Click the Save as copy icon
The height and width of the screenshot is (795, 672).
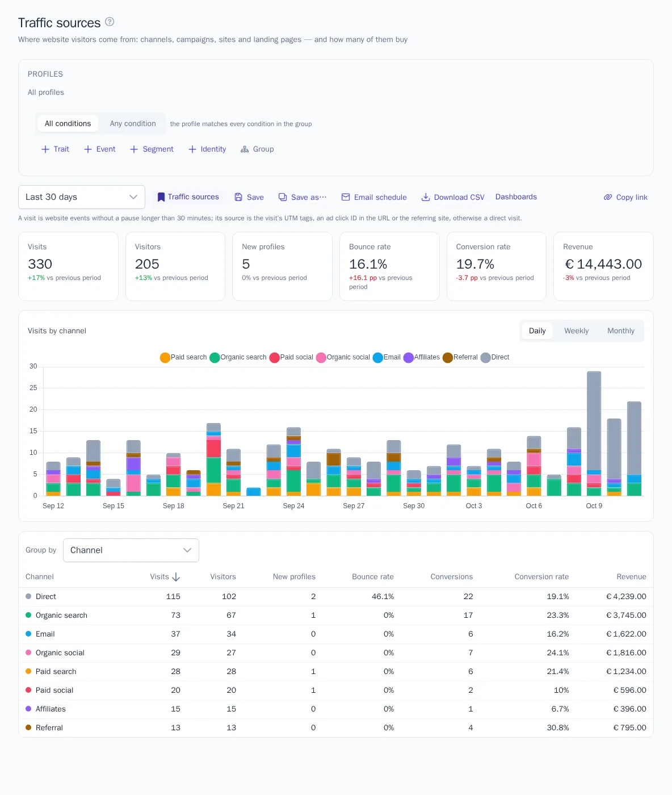pos(283,197)
